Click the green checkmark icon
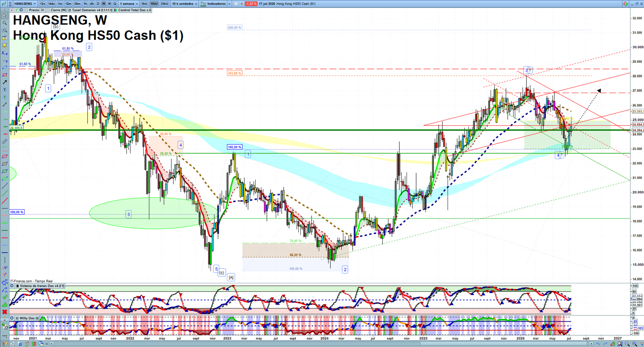644x347 pixels. [x=4, y=297]
